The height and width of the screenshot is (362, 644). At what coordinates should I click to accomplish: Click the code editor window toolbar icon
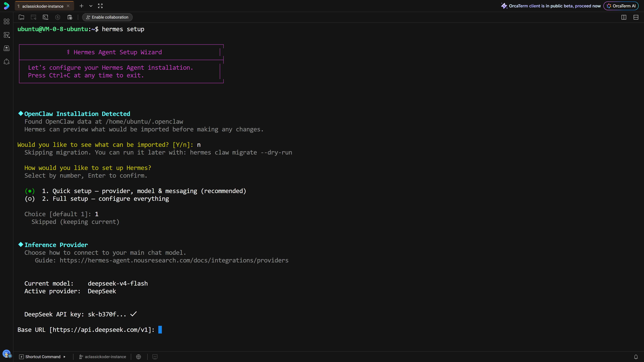[x=34, y=17]
